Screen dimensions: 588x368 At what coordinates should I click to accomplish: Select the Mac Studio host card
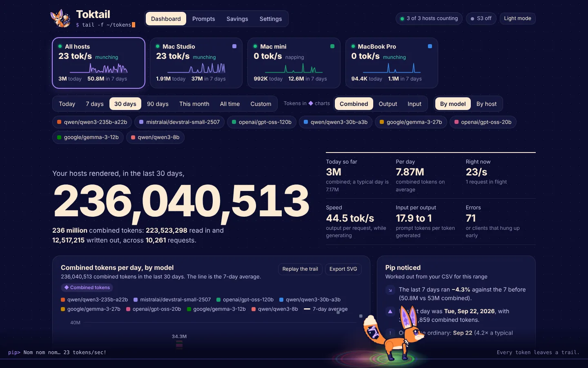196,63
